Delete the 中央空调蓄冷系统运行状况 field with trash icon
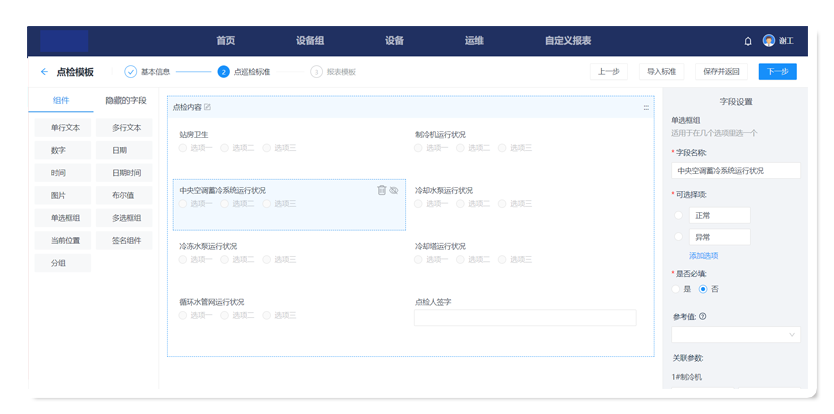This screenshot has width=834, height=414. [381, 190]
